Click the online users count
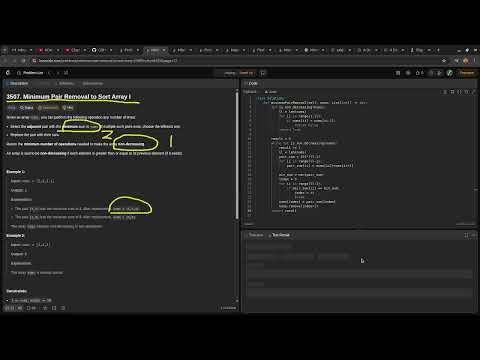 228,308
